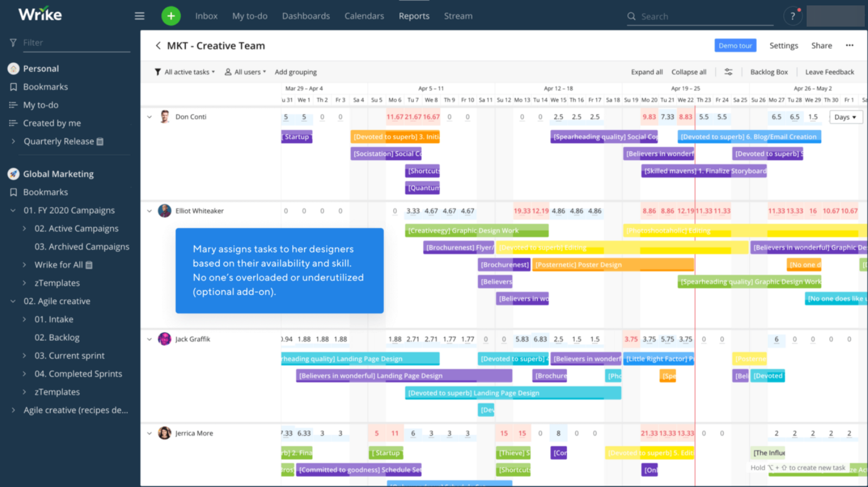Image resolution: width=868 pixels, height=487 pixels.
Task: Open 04. Completed Sprints folder
Action: tap(78, 374)
